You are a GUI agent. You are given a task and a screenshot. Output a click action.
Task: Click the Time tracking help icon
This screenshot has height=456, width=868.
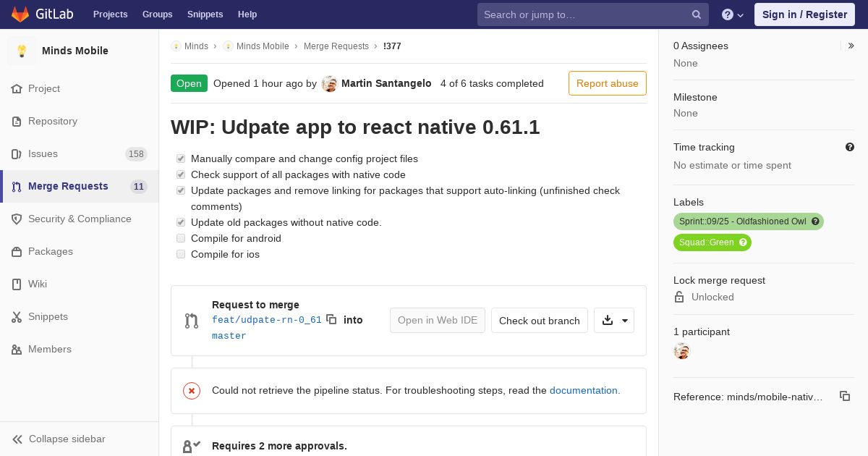pyautogui.click(x=850, y=147)
